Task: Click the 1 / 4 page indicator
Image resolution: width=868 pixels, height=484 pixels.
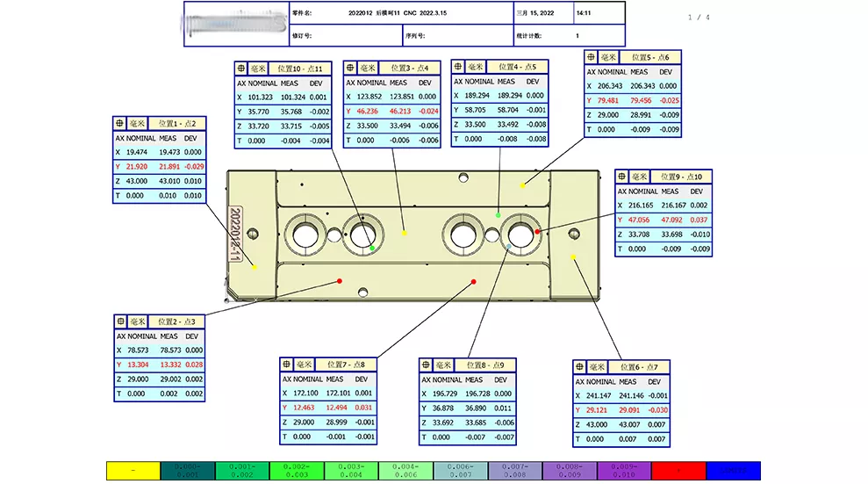Action: [699, 18]
